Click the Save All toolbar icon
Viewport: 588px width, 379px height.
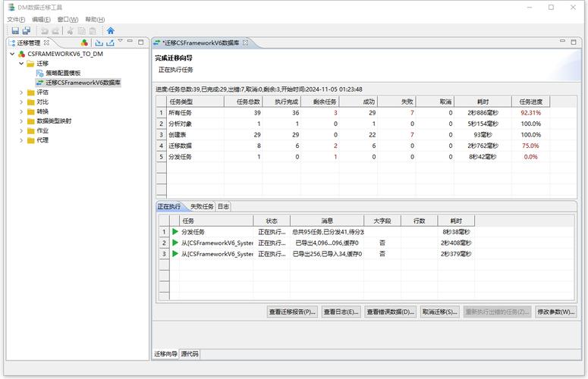click(x=26, y=31)
